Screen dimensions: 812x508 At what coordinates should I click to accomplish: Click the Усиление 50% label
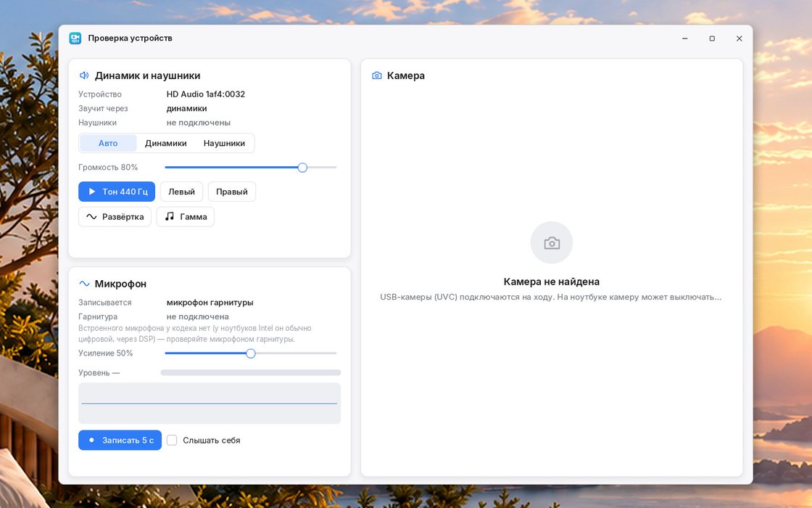106,353
